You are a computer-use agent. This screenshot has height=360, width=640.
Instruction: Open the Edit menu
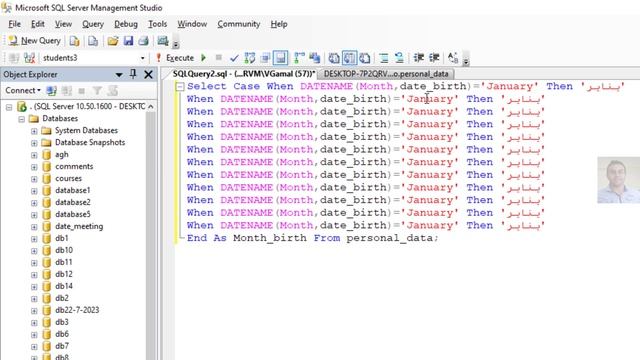(38, 24)
